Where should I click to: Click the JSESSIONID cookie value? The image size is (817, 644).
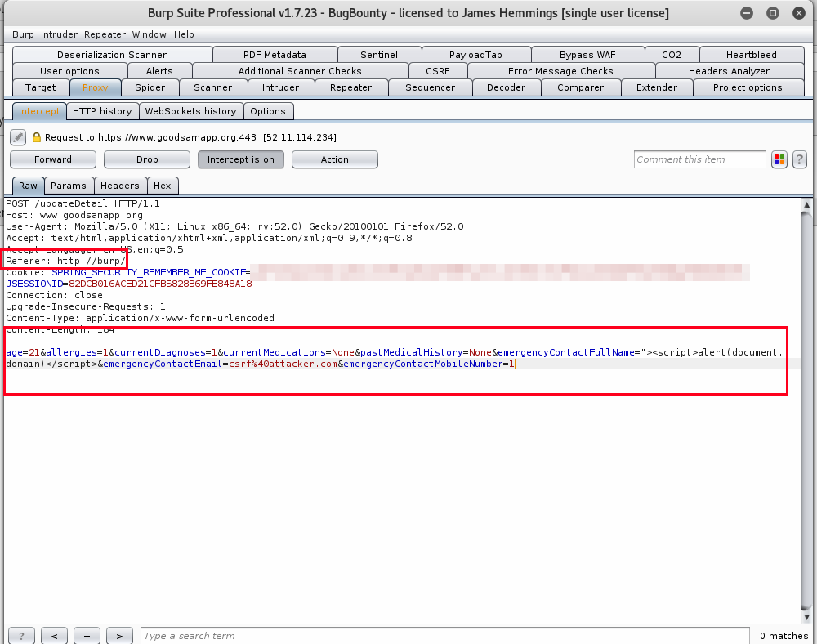[x=160, y=284]
